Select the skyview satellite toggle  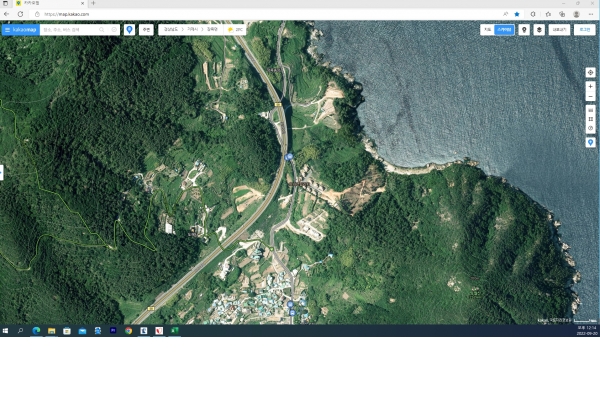point(503,30)
